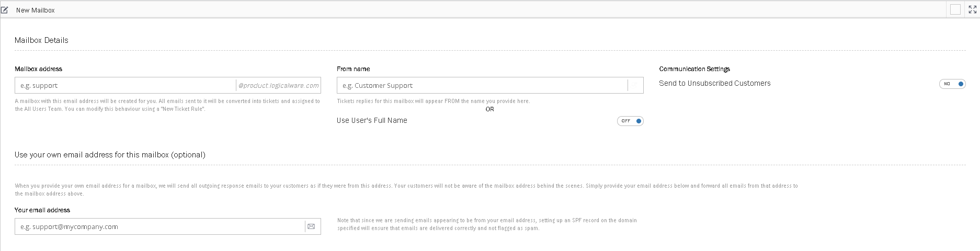
Task: Click the Your email address label
Action: click(42, 210)
